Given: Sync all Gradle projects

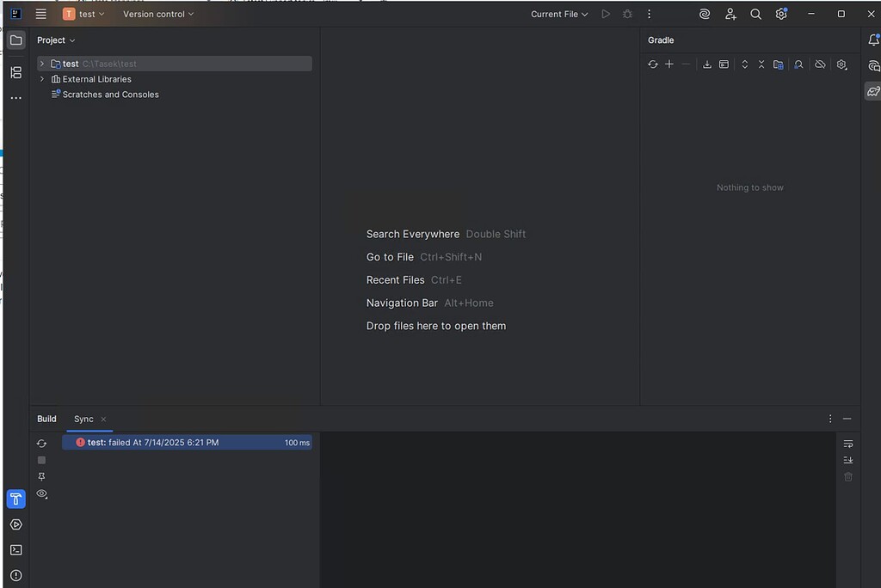Looking at the screenshot, I should pyautogui.click(x=653, y=64).
